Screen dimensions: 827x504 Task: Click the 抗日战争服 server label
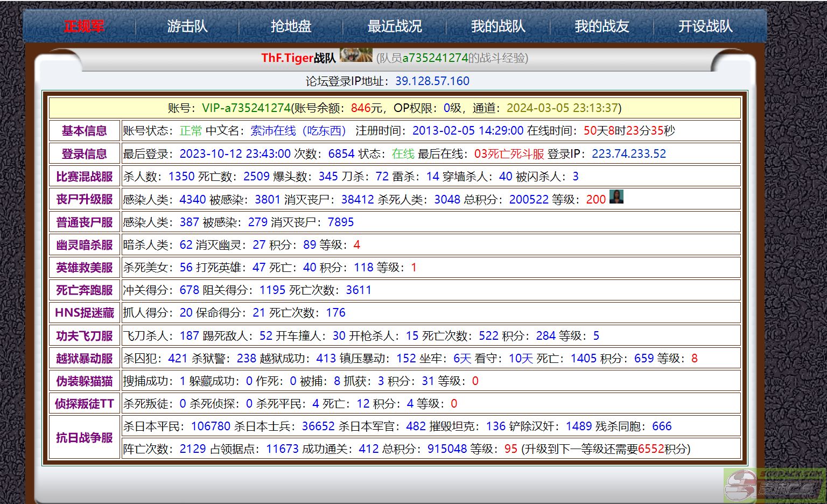85,438
